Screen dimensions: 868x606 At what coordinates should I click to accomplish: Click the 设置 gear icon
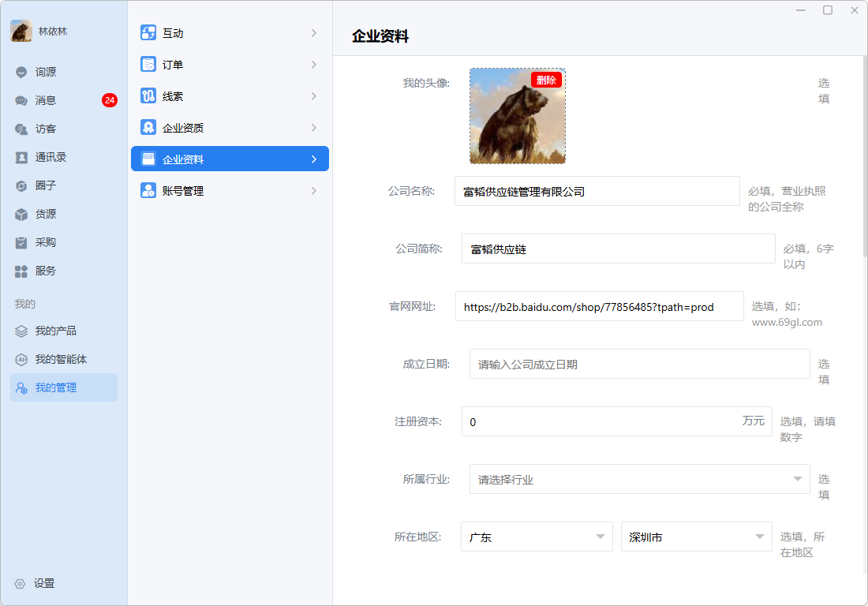20,583
